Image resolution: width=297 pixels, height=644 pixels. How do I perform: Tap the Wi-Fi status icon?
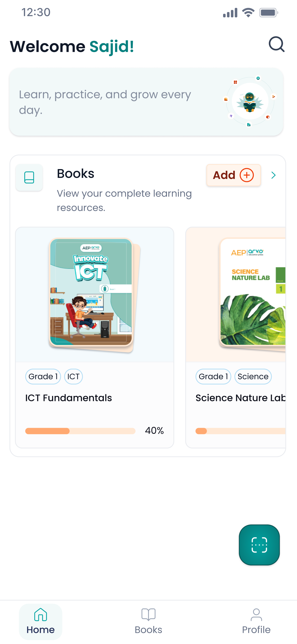248,12
